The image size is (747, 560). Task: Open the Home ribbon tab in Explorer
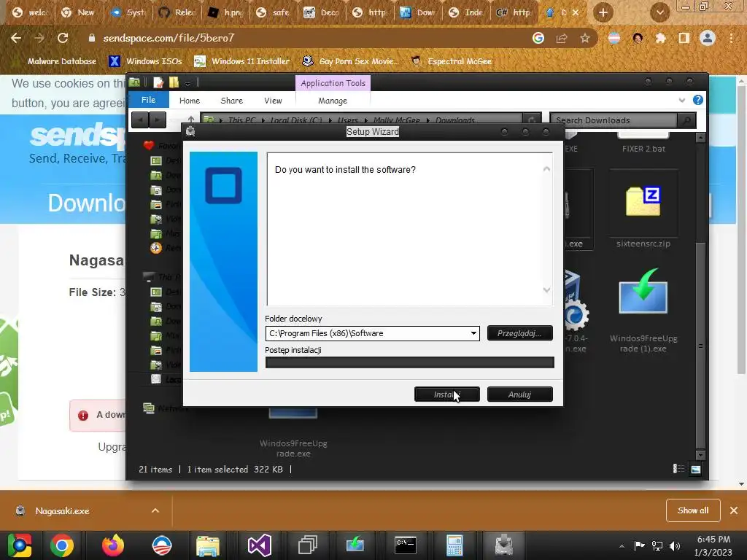click(x=190, y=101)
